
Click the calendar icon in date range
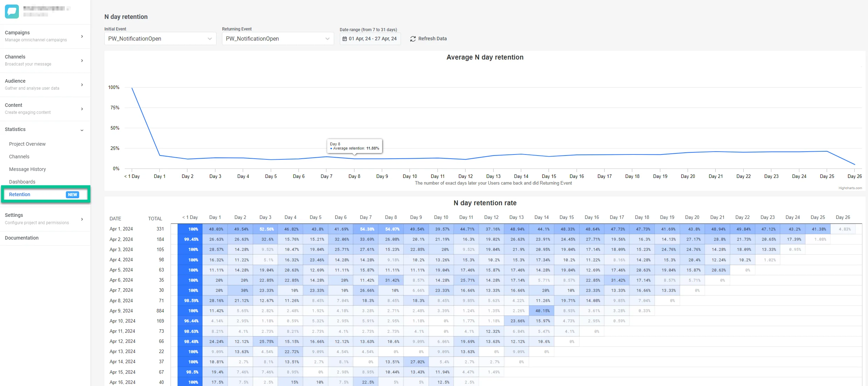(x=345, y=39)
